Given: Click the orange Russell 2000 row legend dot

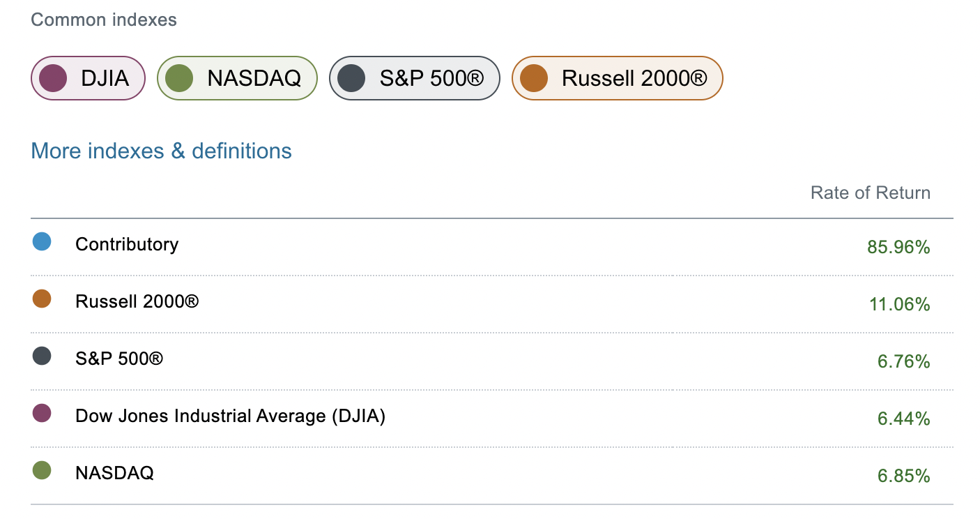Looking at the screenshot, I should click(x=42, y=299).
